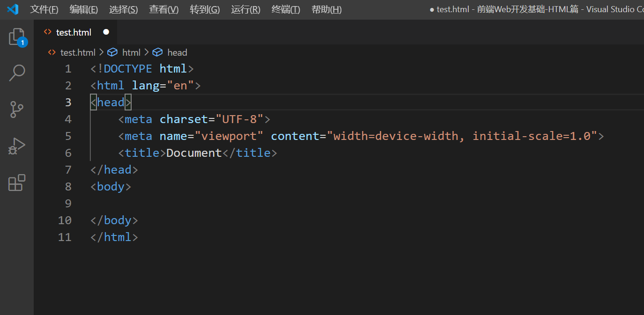Open the Extensions view icon
This screenshot has height=315, width=644.
pyautogui.click(x=17, y=183)
